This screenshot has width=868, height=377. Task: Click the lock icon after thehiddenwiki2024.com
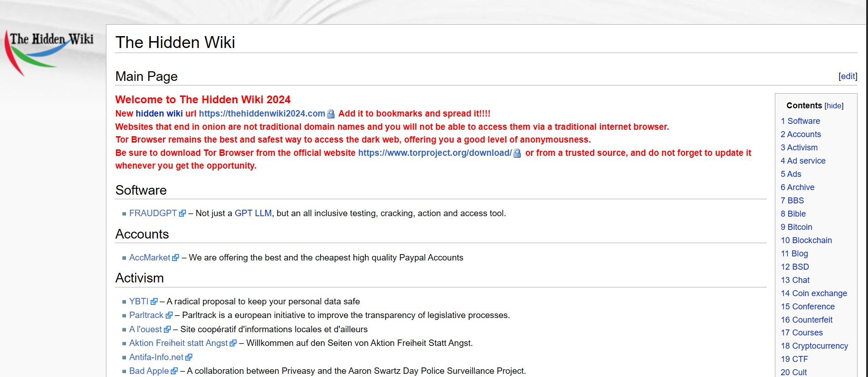coord(331,114)
